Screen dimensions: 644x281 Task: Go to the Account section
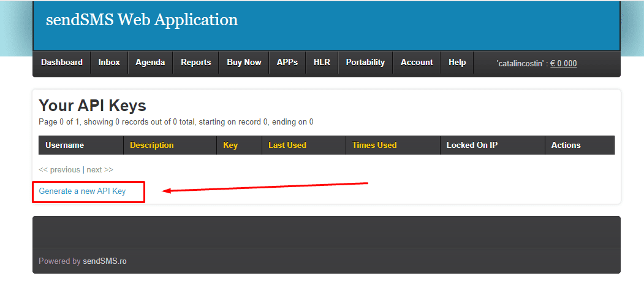(x=417, y=63)
